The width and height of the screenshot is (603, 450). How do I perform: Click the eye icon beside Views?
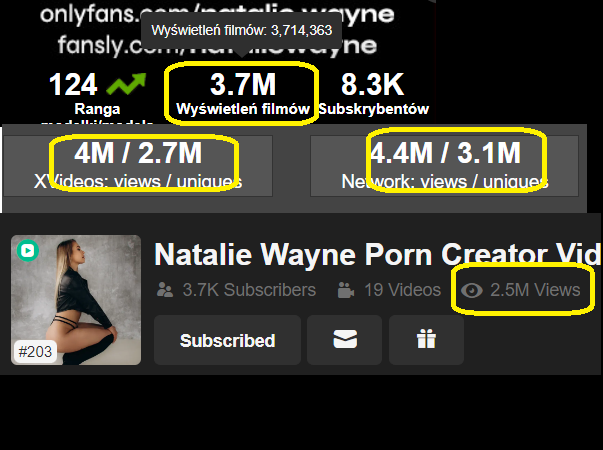point(472,290)
